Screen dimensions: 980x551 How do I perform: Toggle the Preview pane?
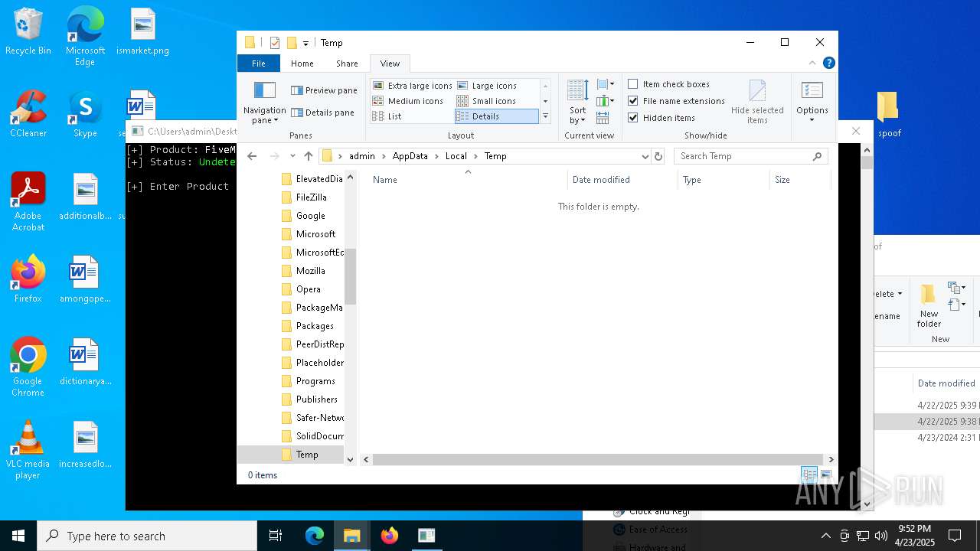click(324, 90)
